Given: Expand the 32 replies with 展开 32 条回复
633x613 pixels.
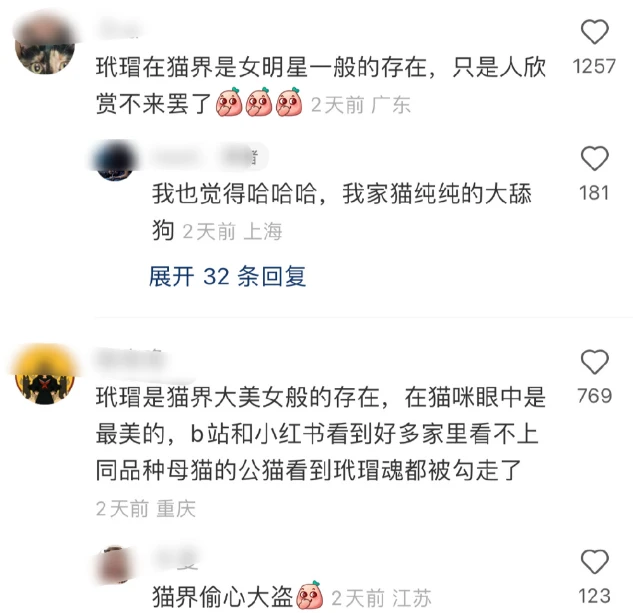Looking at the screenshot, I should 227,277.
